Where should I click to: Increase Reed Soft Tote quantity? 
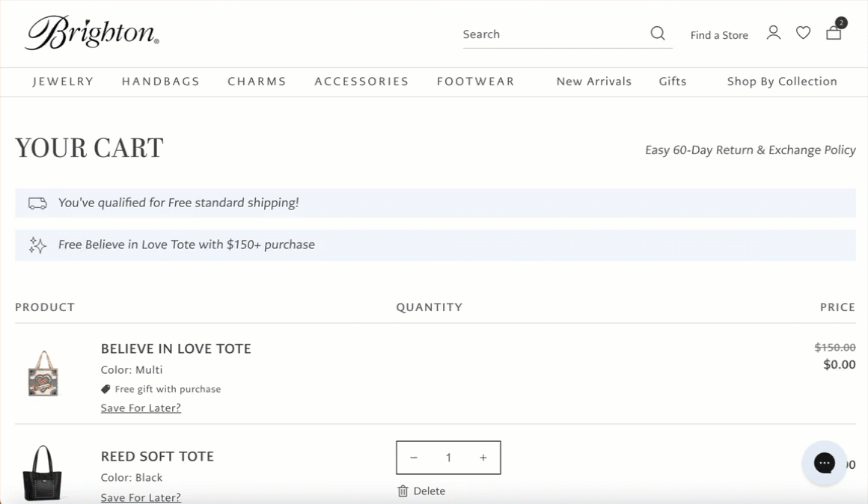point(483,458)
